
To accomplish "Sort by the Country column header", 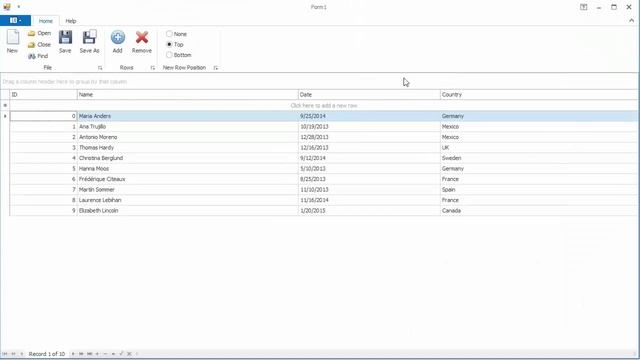I will coord(539,94).
